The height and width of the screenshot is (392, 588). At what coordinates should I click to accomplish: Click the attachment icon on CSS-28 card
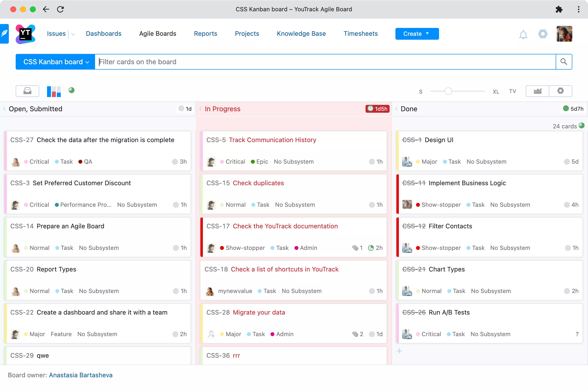(x=355, y=334)
